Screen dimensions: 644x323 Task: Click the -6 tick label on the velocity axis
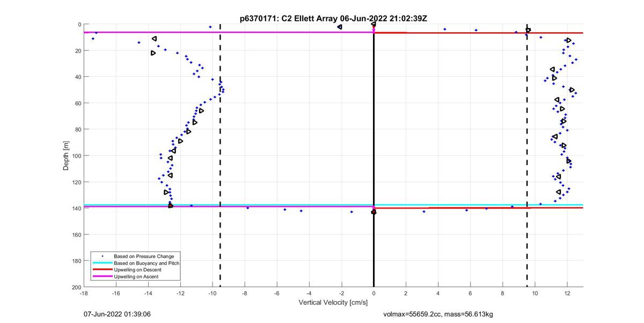point(277,294)
